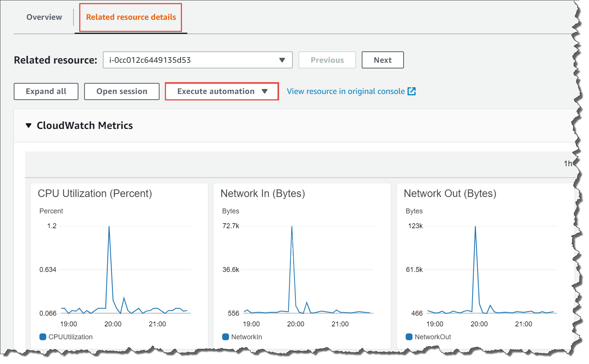Click the external link icon beside console link
The image size is (589, 364).
coord(412,91)
